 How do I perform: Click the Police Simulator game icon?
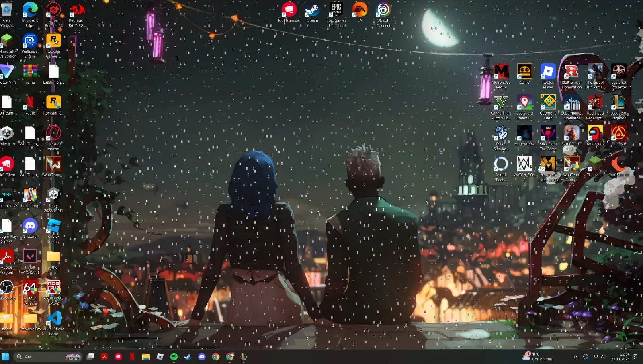point(501,138)
